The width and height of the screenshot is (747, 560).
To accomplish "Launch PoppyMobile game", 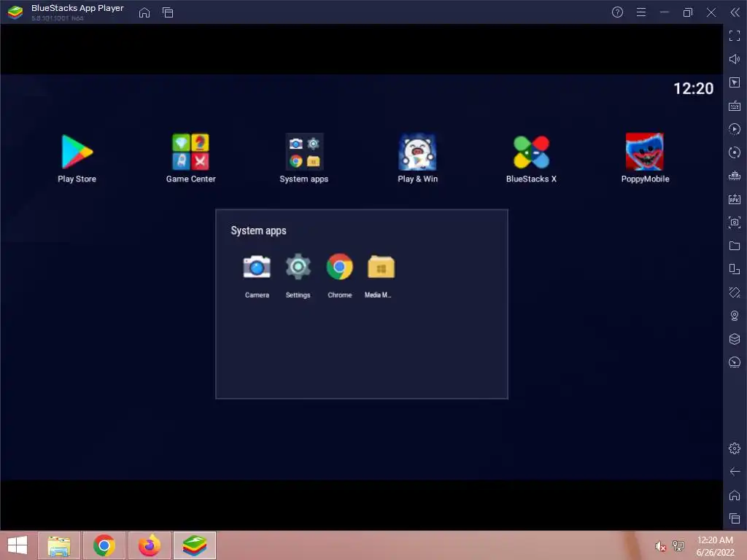I will click(x=645, y=152).
